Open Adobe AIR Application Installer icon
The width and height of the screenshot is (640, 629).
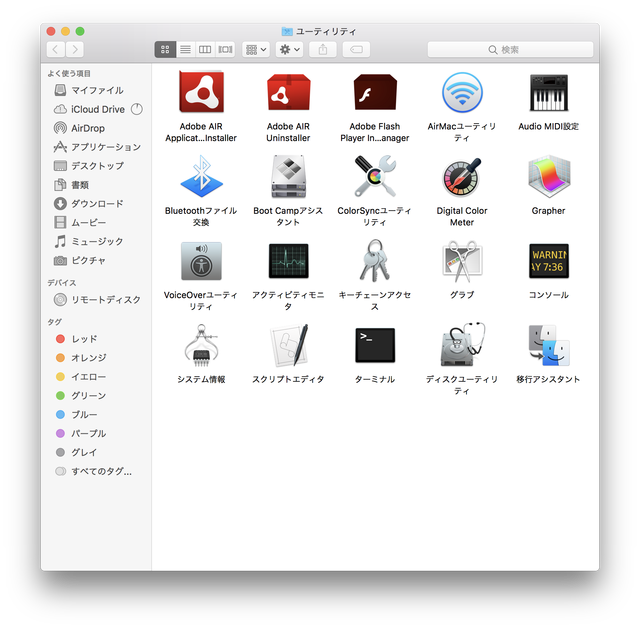pyautogui.click(x=201, y=92)
